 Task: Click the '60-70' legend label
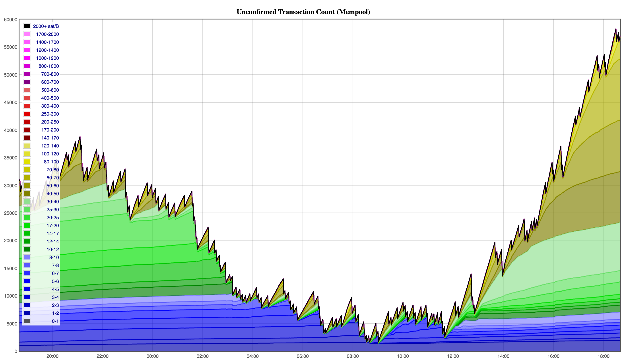(x=52, y=178)
